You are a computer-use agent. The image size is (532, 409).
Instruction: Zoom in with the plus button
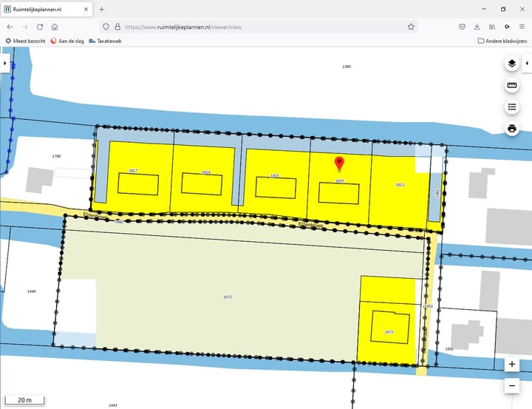[x=512, y=365]
